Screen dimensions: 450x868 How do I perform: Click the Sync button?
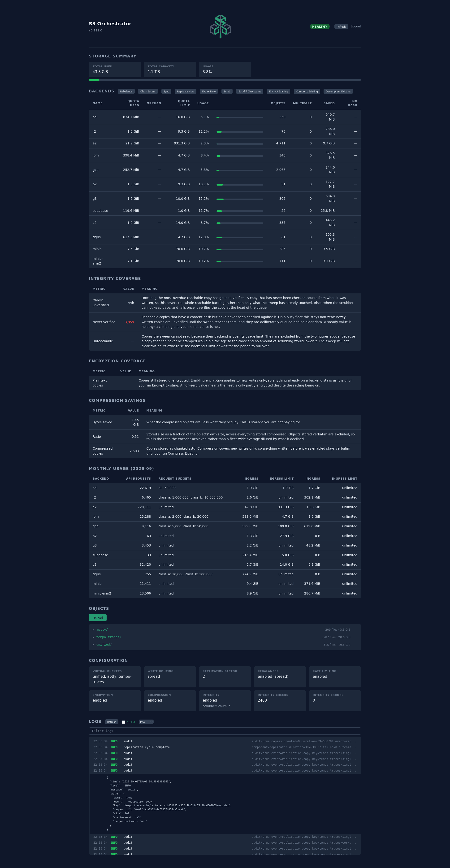pyautogui.click(x=166, y=91)
